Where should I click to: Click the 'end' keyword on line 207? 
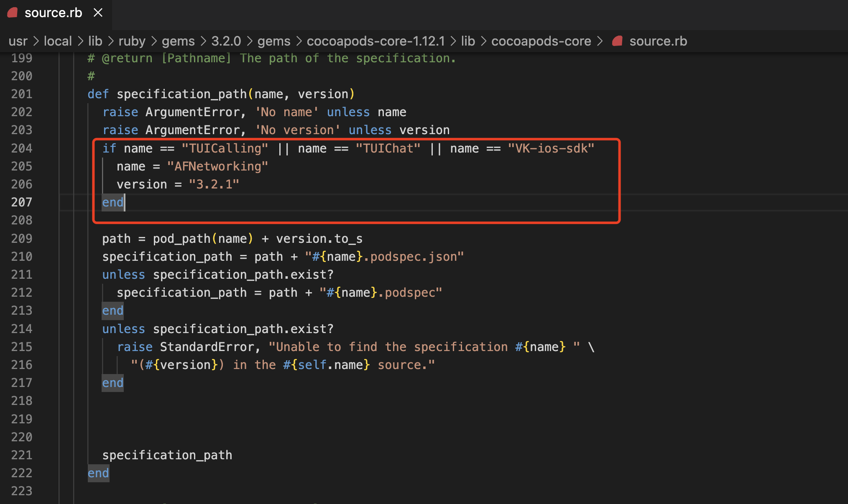tap(113, 202)
